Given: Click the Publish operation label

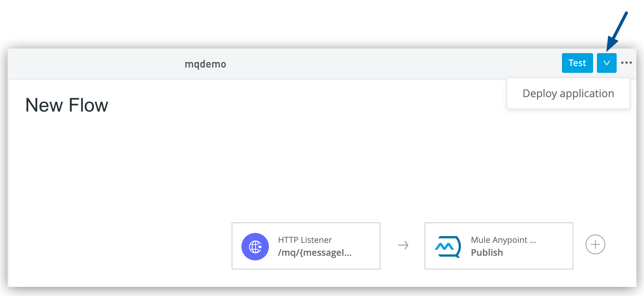Looking at the screenshot, I should [x=487, y=252].
